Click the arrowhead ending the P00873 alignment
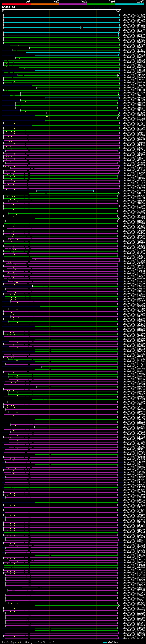The image size is (146, 644). (x=120, y=17)
